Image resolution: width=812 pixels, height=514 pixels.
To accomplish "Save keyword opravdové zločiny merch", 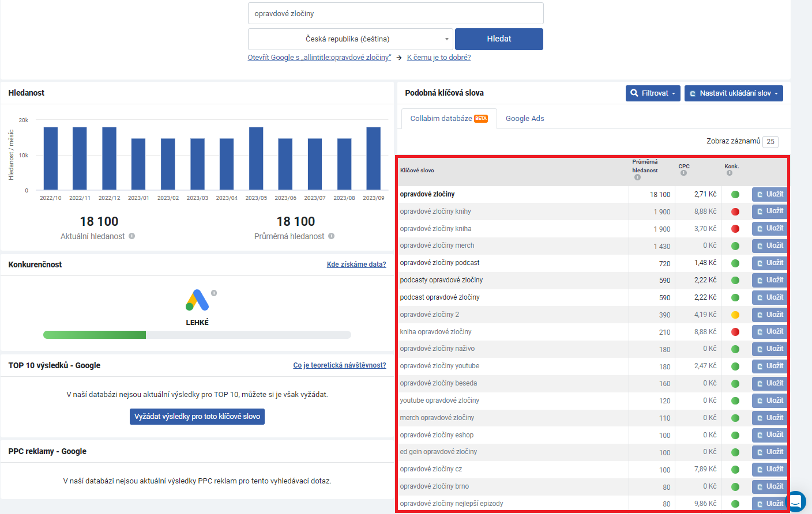I will tap(769, 246).
